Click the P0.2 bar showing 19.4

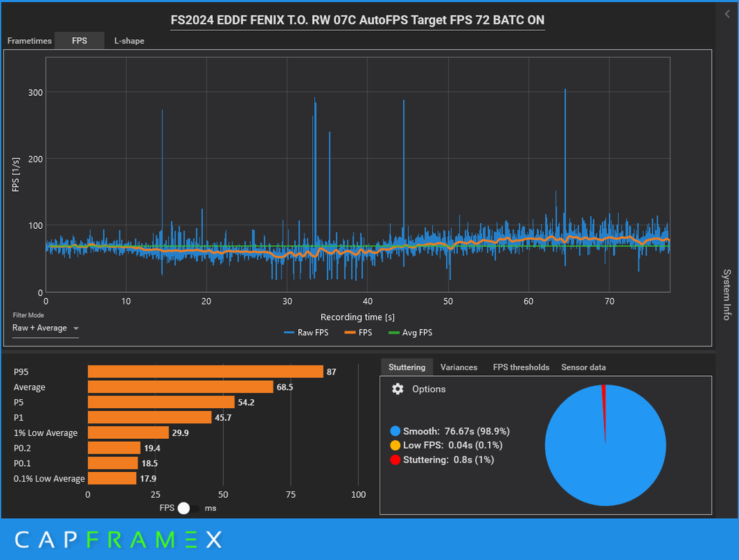tap(114, 448)
